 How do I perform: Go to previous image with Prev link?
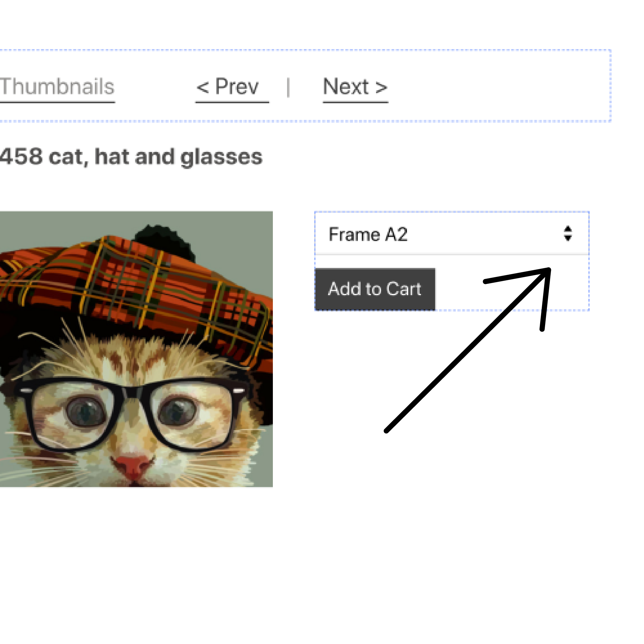coord(232,87)
